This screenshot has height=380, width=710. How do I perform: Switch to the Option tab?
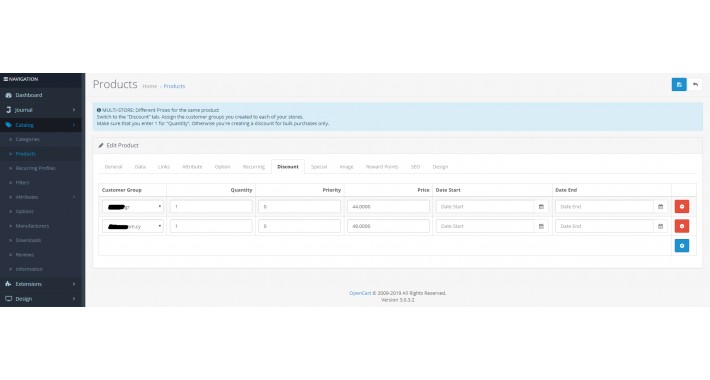click(222, 167)
